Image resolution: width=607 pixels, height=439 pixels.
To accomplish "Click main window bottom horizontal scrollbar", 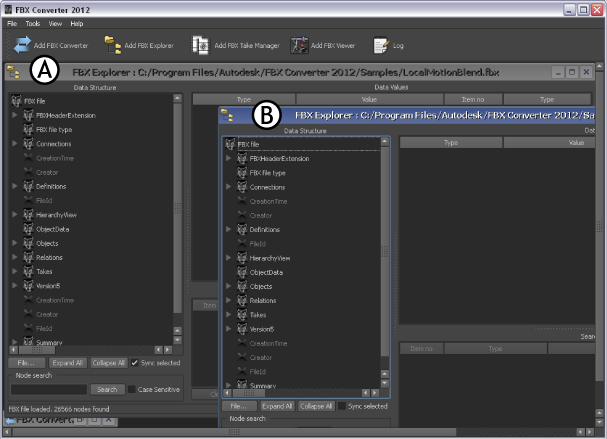I will click(x=234, y=432).
